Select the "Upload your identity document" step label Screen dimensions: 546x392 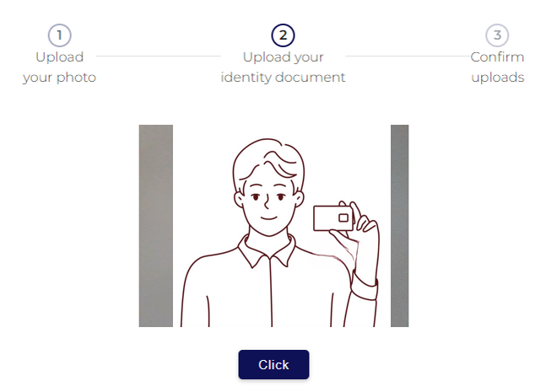coord(283,67)
